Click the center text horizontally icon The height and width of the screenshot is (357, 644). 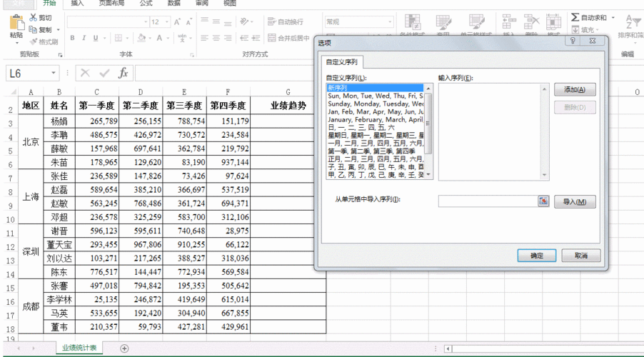coord(216,39)
